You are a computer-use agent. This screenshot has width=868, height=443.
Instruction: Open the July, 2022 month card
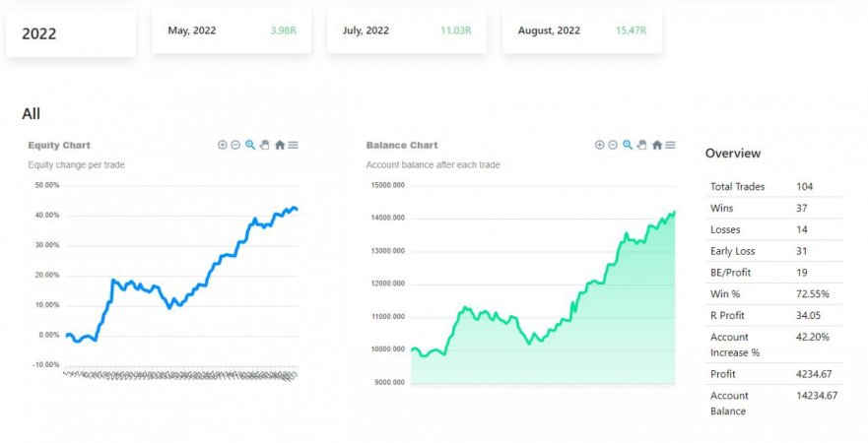[x=407, y=31]
